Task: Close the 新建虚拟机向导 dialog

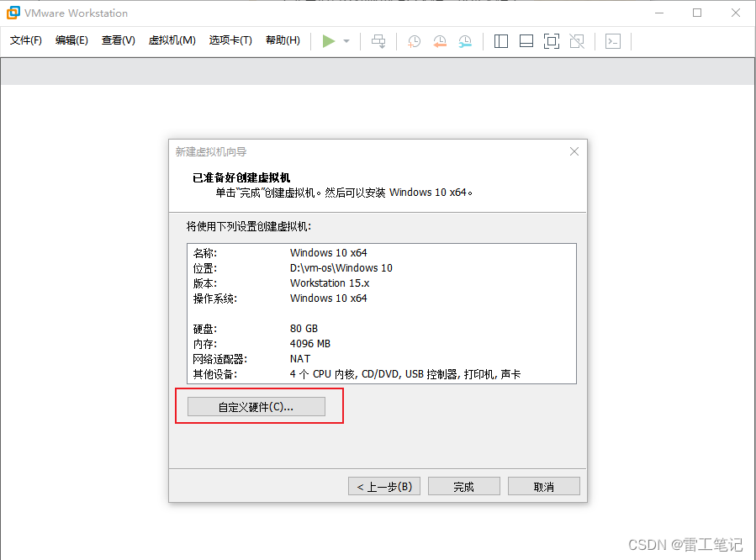Action: [x=574, y=152]
